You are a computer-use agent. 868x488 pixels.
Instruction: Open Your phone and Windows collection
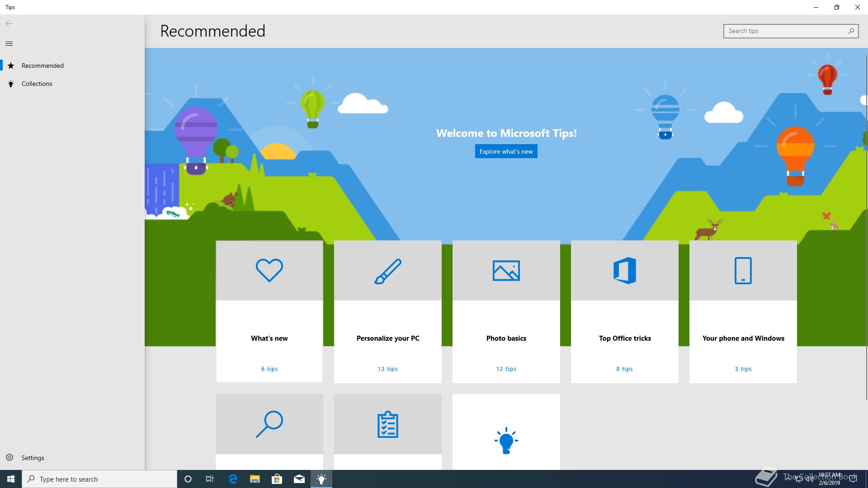743,312
